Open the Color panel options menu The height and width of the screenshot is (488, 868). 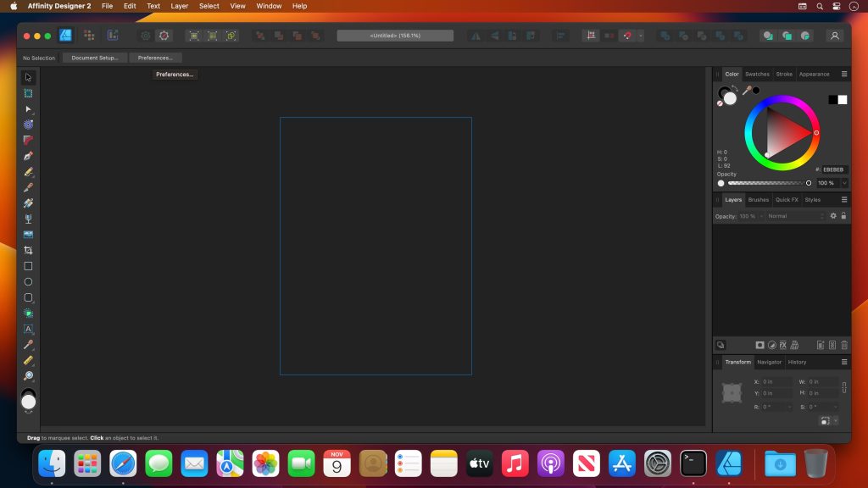[x=843, y=74]
